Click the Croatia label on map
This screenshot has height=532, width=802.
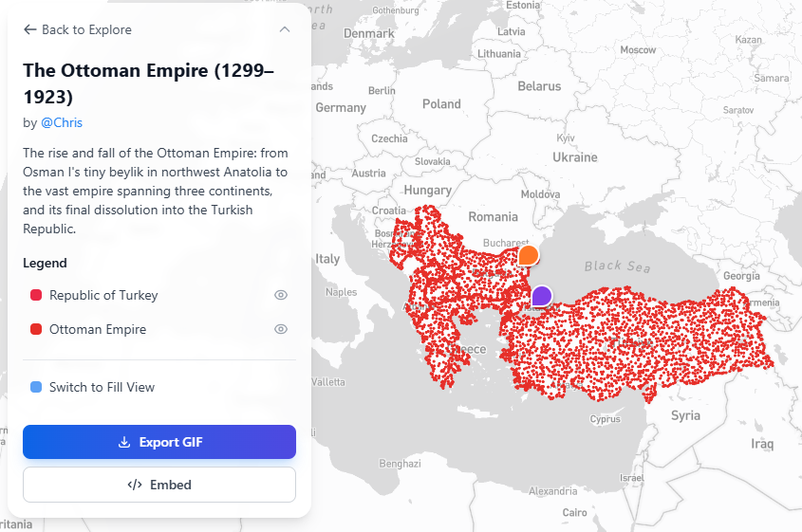pos(389,211)
